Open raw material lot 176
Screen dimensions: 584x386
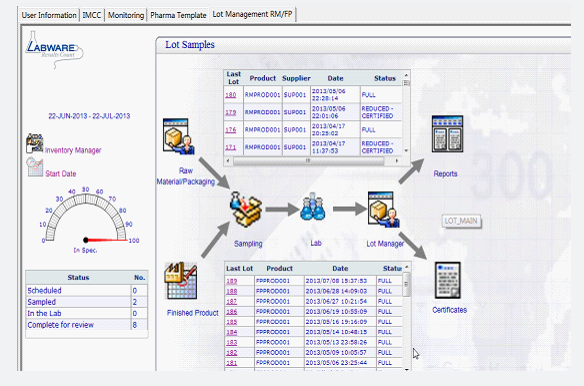click(x=231, y=130)
